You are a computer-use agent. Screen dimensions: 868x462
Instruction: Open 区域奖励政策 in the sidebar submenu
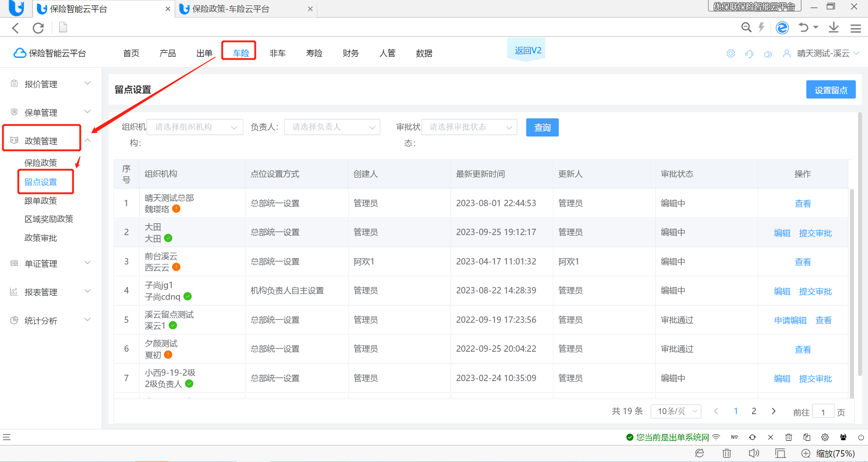click(49, 219)
